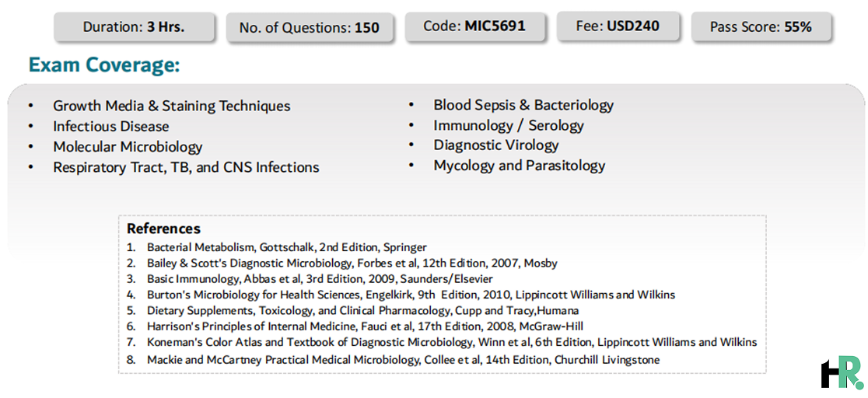Viewport: 868px width, 398px height.
Task: Click the Immunology / Serology topic
Action: coord(508,126)
